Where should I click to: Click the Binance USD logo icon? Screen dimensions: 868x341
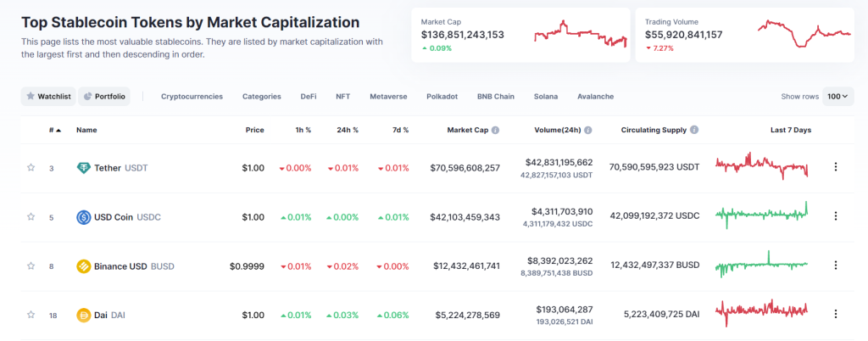pyautogui.click(x=84, y=266)
